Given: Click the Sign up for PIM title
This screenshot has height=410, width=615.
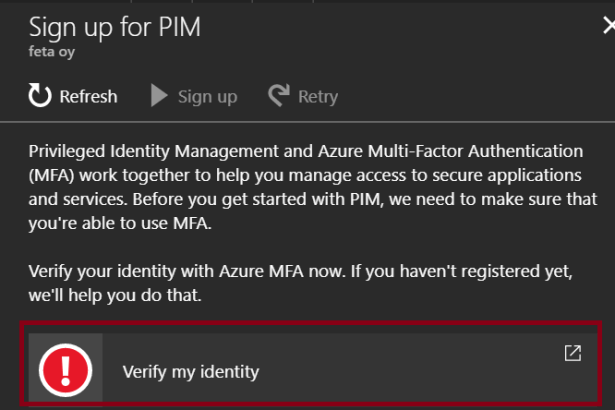Looking at the screenshot, I should [114, 27].
